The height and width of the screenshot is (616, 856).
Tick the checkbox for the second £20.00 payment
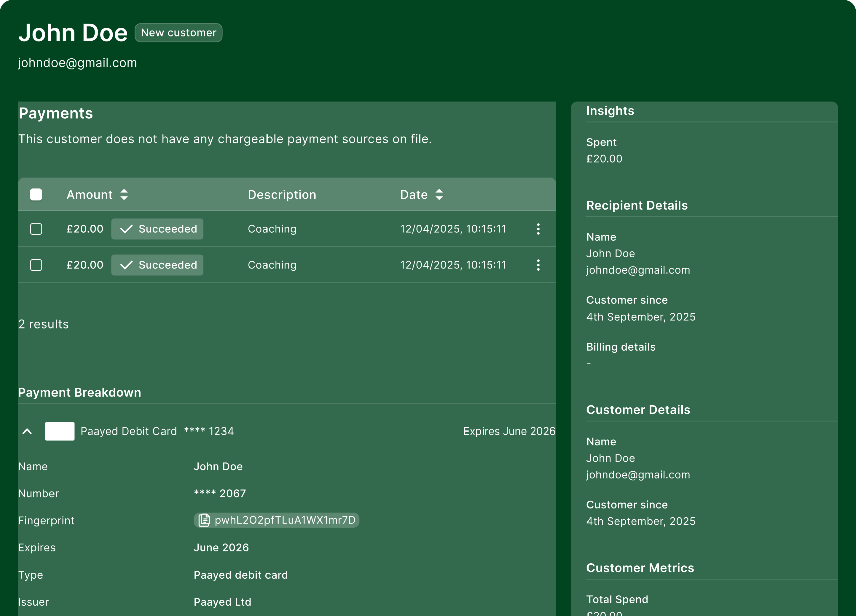coord(36,265)
